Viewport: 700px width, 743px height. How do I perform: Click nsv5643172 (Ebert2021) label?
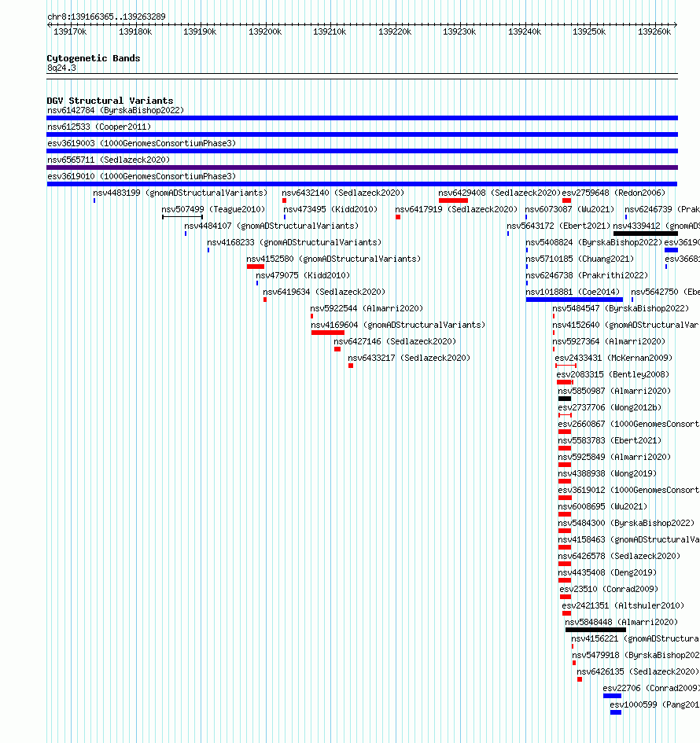558,226
